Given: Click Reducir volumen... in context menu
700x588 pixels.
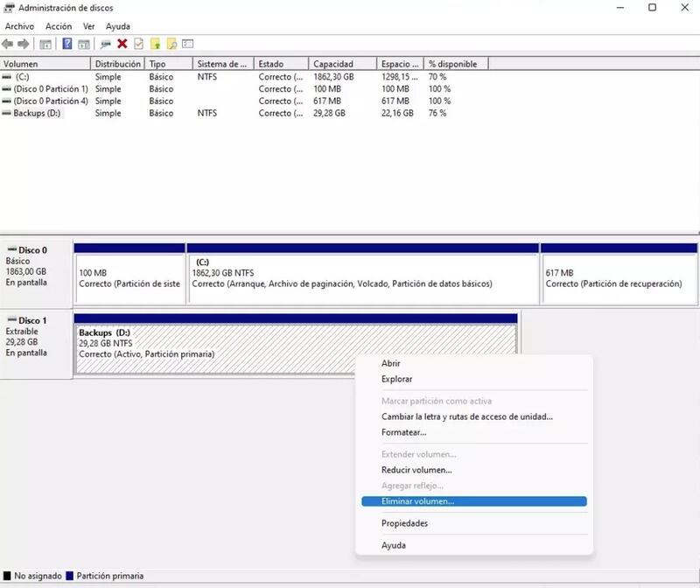Looking at the screenshot, I should pos(416,470).
